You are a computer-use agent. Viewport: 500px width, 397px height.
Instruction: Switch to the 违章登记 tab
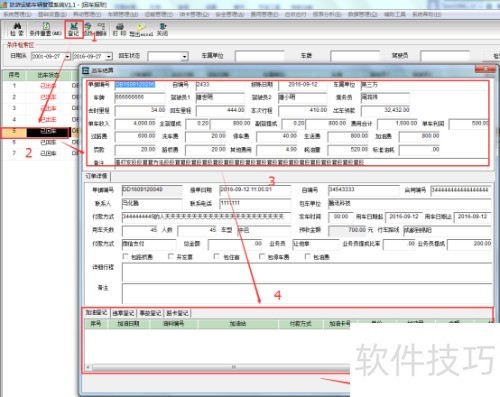(123, 313)
